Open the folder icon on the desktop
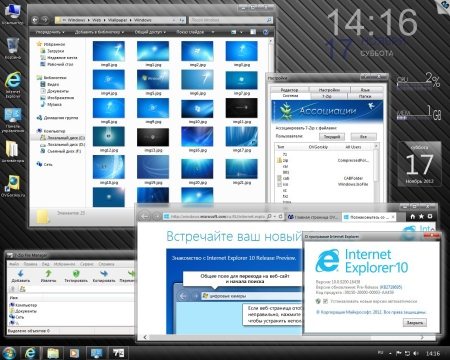The height and width of the screenshot is (360, 450). coord(13,151)
